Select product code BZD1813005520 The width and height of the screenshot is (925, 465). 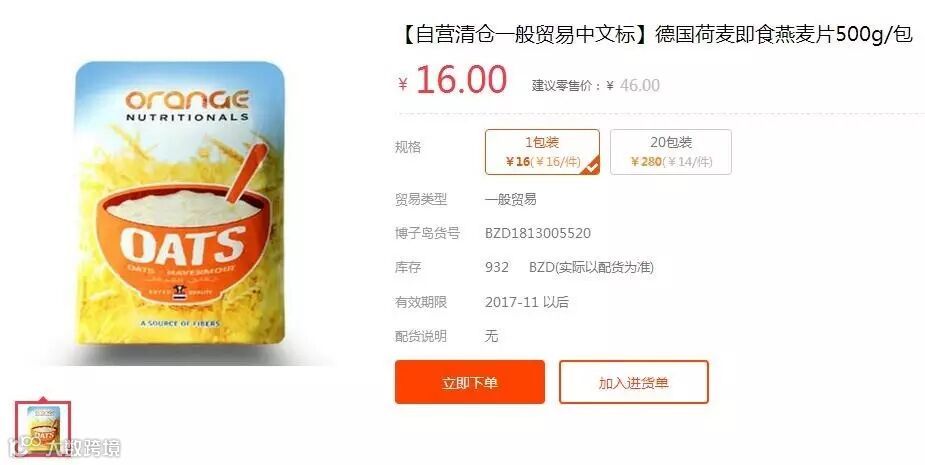click(x=537, y=233)
